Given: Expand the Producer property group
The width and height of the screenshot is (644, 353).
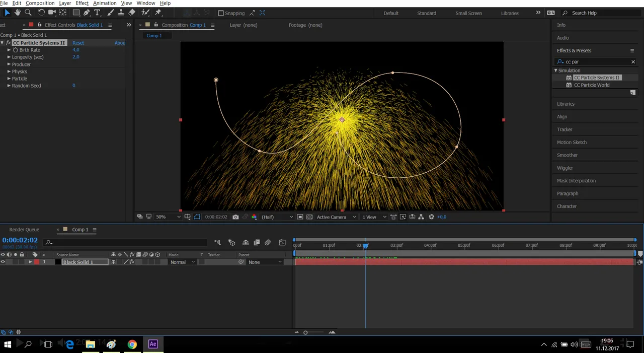Looking at the screenshot, I should [9, 64].
